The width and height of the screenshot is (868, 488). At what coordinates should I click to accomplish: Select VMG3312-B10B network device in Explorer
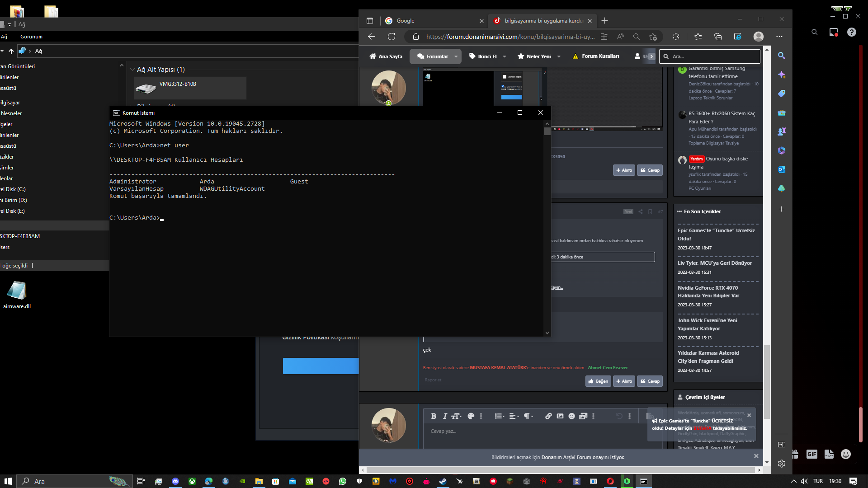tap(190, 88)
